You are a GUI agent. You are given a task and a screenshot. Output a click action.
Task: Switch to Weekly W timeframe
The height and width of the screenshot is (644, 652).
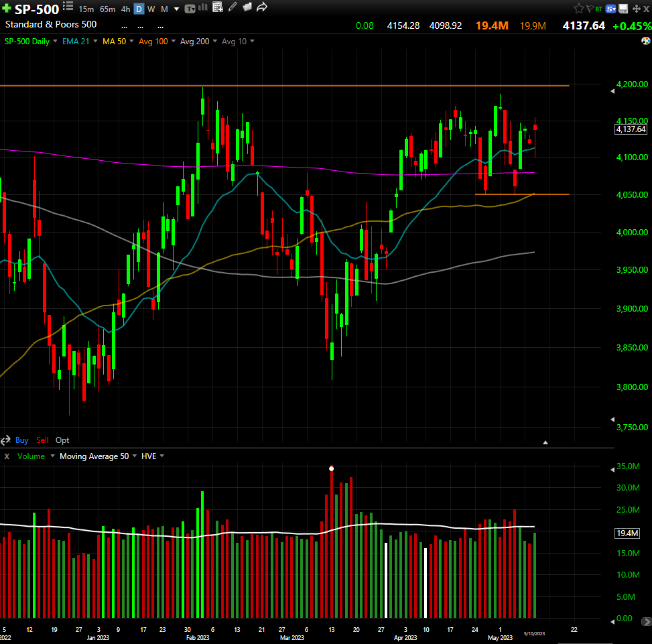pyautogui.click(x=151, y=9)
